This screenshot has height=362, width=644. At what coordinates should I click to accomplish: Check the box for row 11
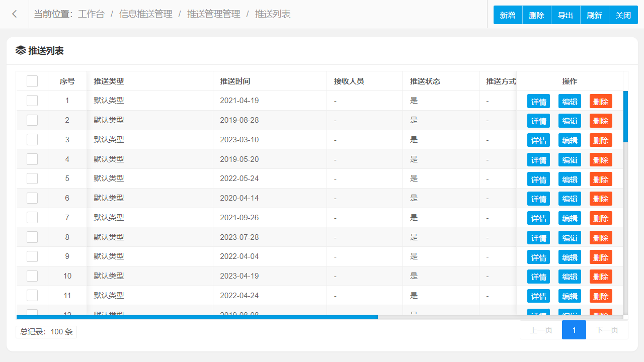pyautogui.click(x=32, y=296)
